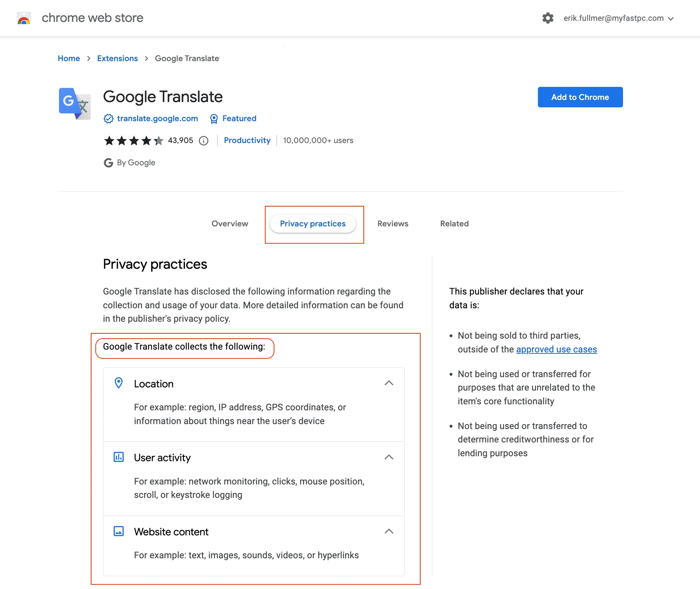700x589 pixels.
Task: Click the Website content image icon
Action: (119, 531)
